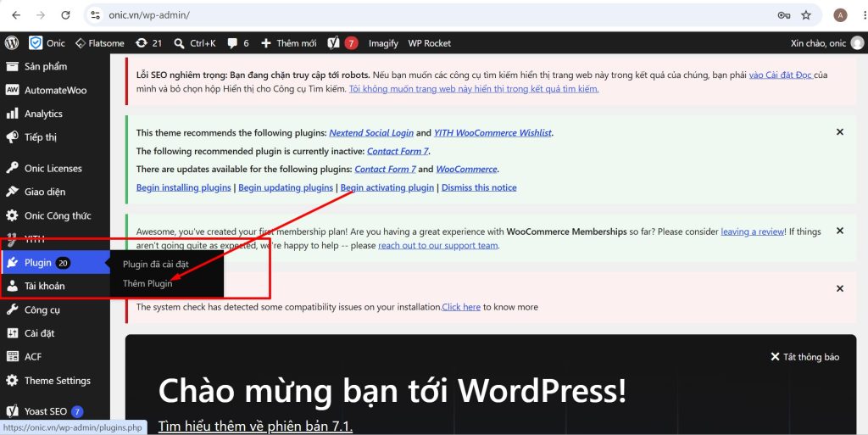The height and width of the screenshot is (435, 868).
Task: Close the system check compatibility notice
Action: (x=840, y=288)
